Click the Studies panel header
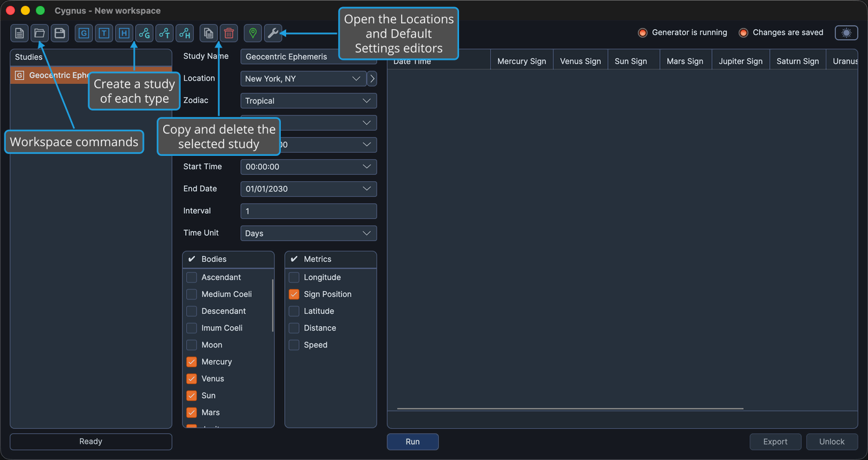 91,57
